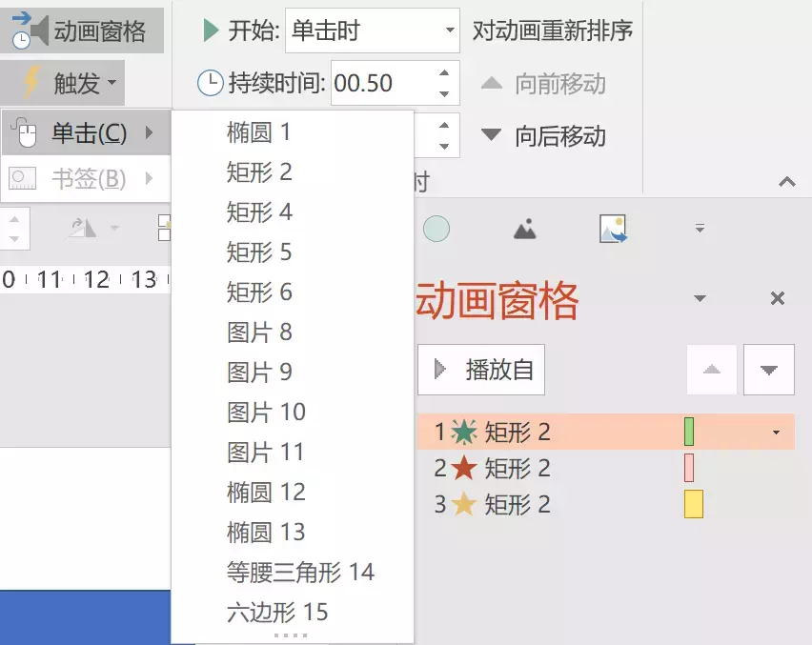Open the animation pane options arrow
This screenshot has width=812, height=645.
point(700,299)
